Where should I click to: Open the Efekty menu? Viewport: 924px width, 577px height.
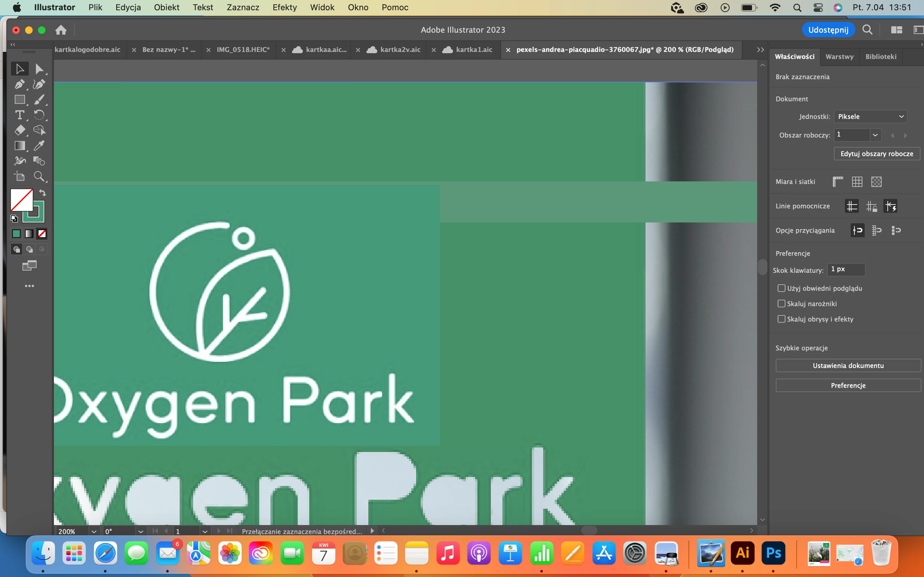[x=285, y=7]
